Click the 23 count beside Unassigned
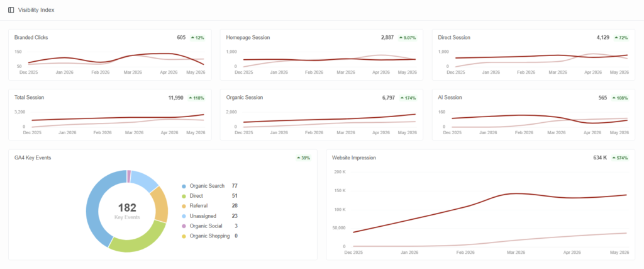 (235, 216)
